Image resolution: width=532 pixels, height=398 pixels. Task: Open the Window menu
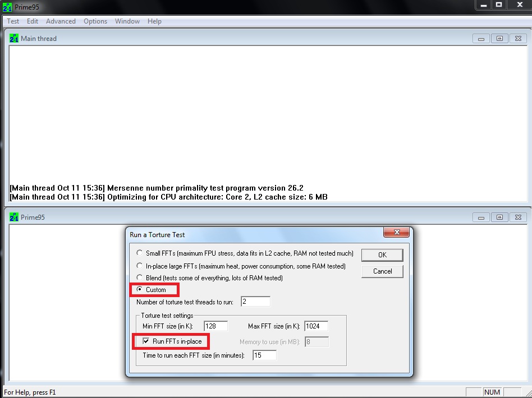[x=127, y=21]
